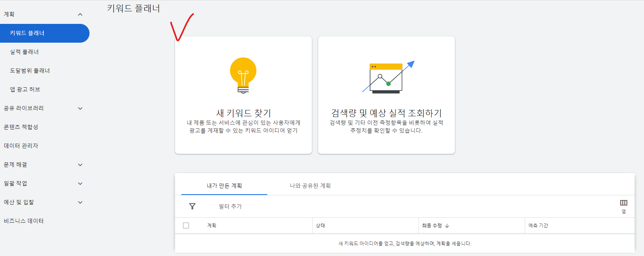
Task: Click 검색량 및 예상 실적 조회하기 title
Action: pyautogui.click(x=386, y=113)
